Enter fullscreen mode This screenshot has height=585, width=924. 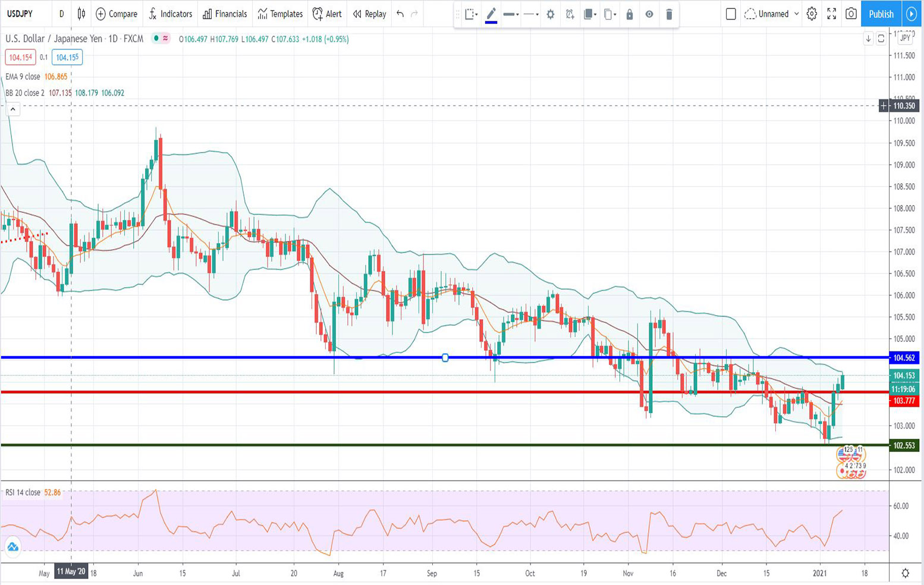pyautogui.click(x=831, y=14)
